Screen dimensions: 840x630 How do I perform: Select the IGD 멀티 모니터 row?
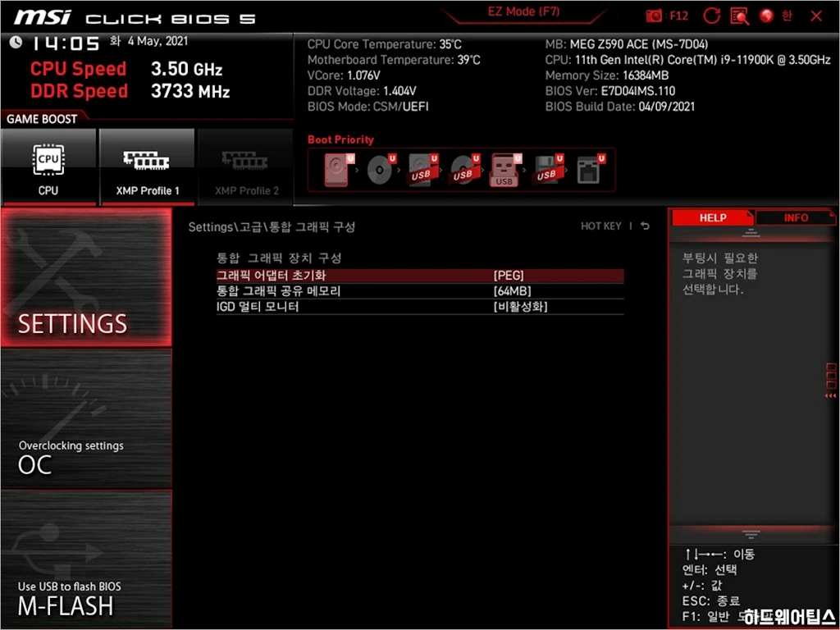(x=420, y=307)
